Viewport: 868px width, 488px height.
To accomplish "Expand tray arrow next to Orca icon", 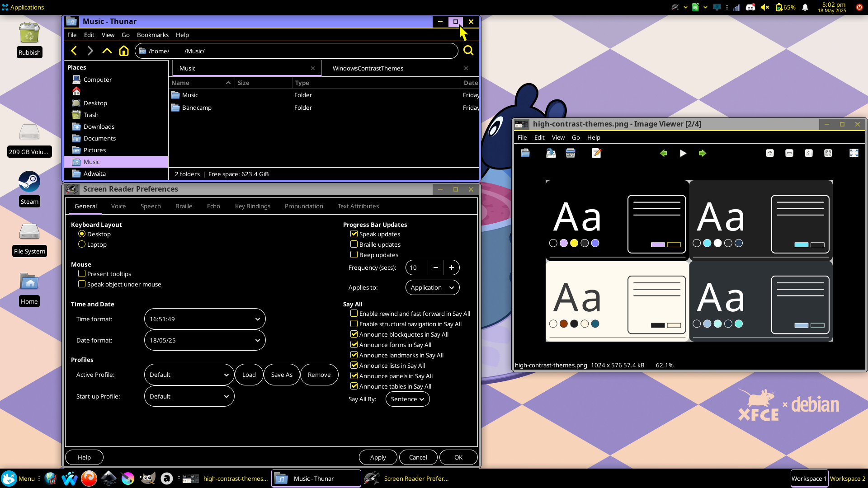I will tap(685, 7).
